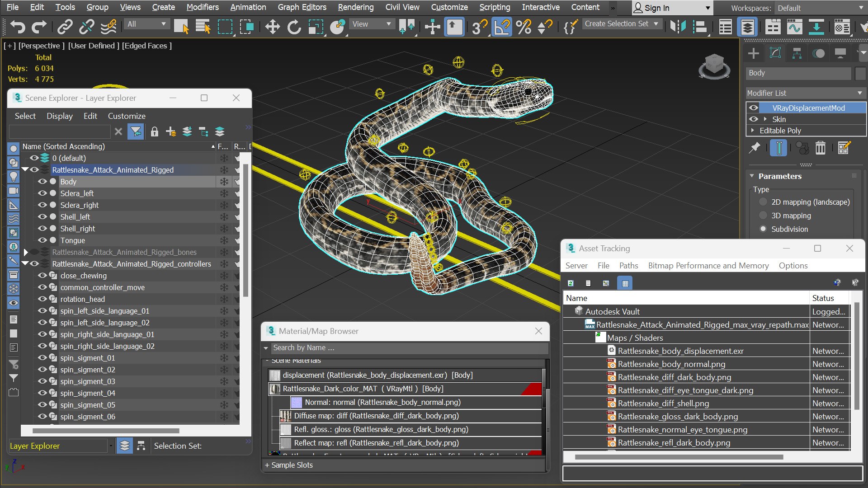Open Create Selection Set dropdown
This screenshot has width=868, height=488.
pos(622,23)
